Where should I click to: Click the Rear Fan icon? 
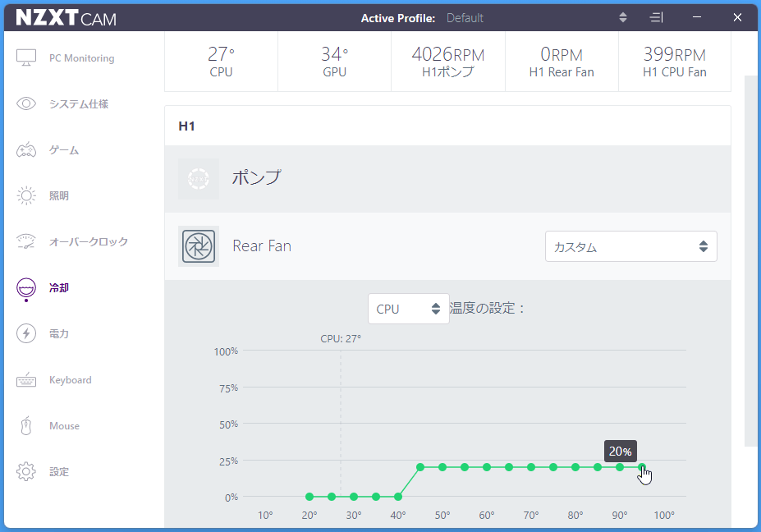click(199, 246)
